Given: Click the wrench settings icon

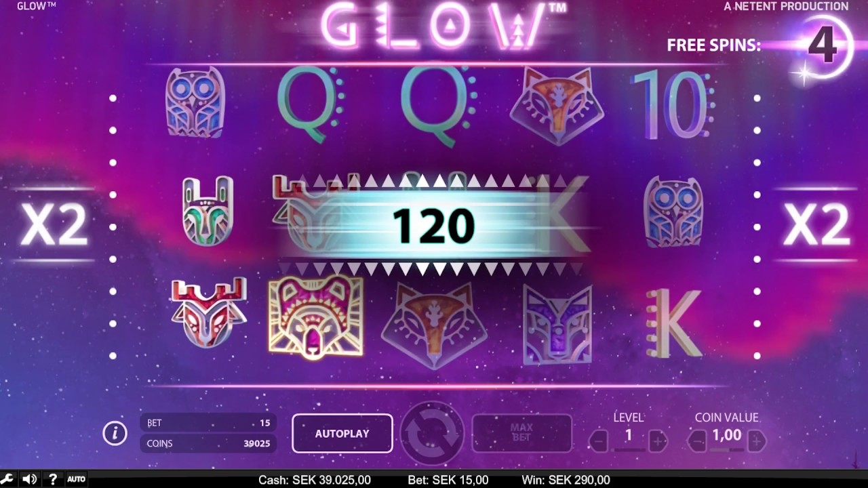Looking at the screenshot, I should (x=7, y=479).
